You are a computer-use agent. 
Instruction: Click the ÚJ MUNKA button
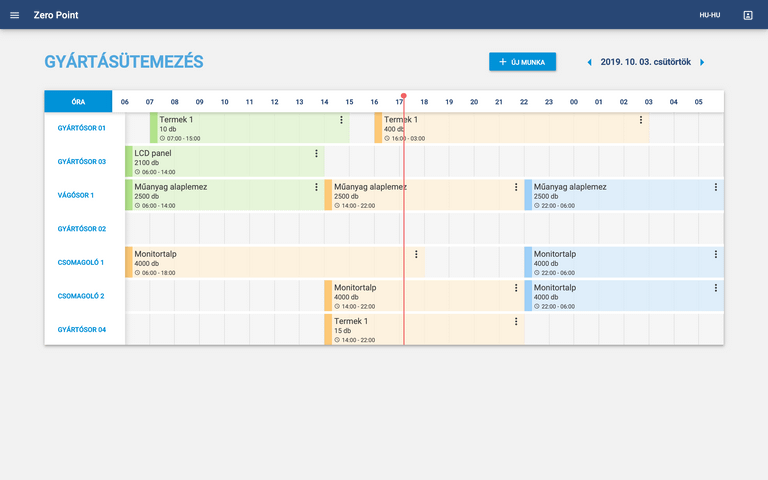pyautogui.click(x=522, y=62)
